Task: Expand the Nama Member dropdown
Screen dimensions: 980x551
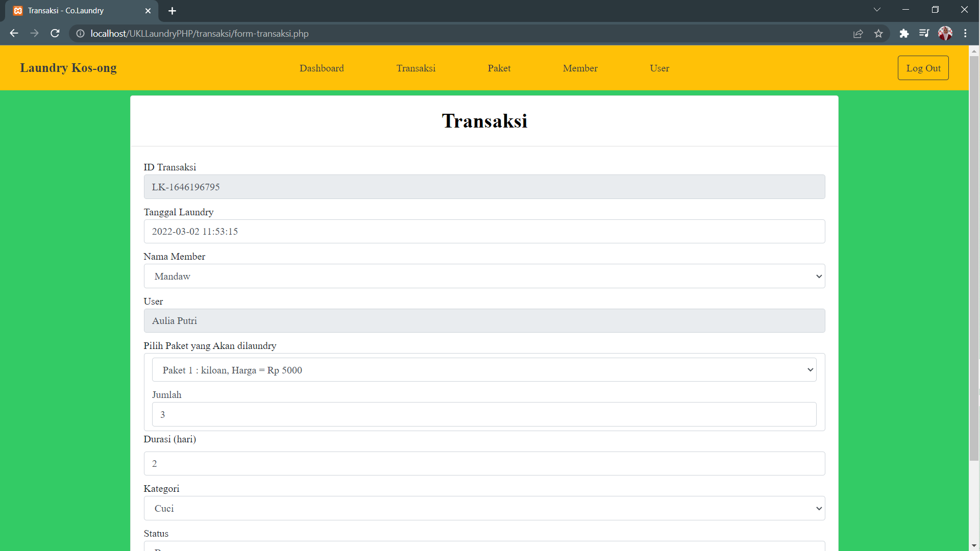Action: click(484, 277)
